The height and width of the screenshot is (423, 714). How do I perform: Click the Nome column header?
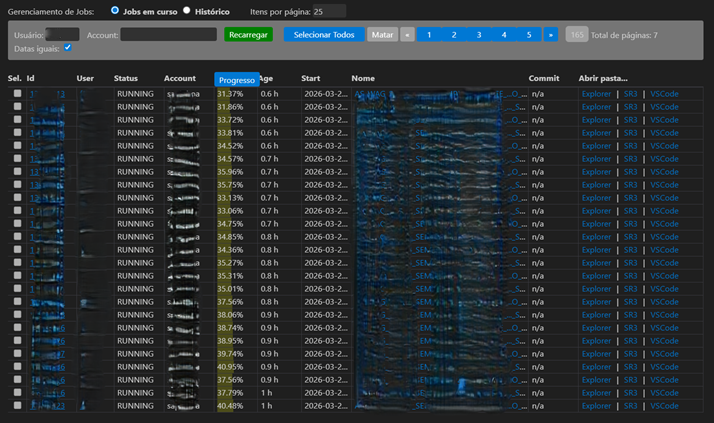363,78
